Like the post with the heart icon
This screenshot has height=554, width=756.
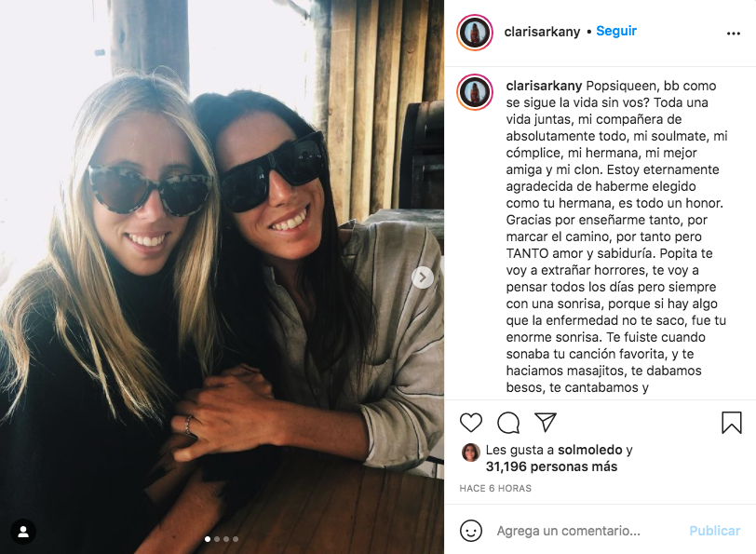click(x=471, y=423)
